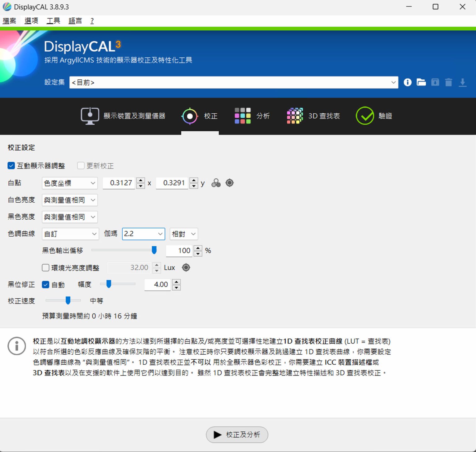Open the 3D 查找表 section icon

click(294, 116)
